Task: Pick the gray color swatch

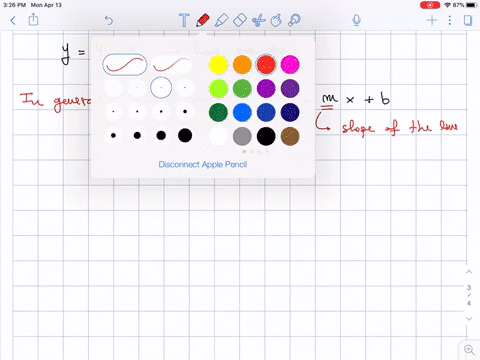Action: pos(242,136)
